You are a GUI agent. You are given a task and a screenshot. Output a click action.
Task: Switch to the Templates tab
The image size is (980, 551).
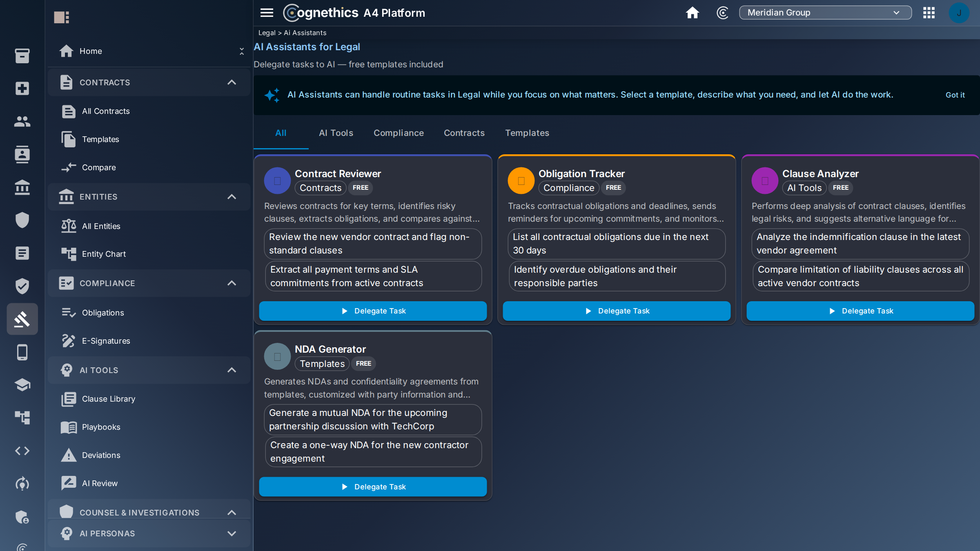point(527,133)
